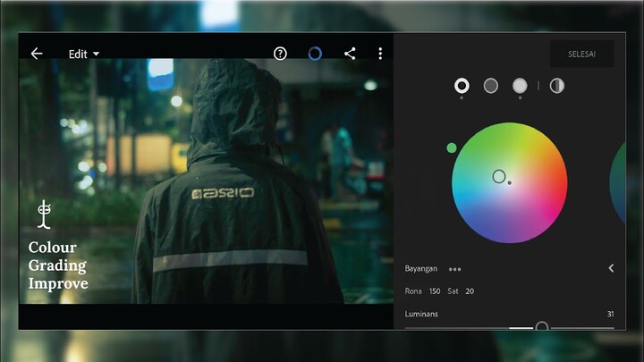
Task: Click the blue cloud sync circle icon
Action: click(315, 54)
